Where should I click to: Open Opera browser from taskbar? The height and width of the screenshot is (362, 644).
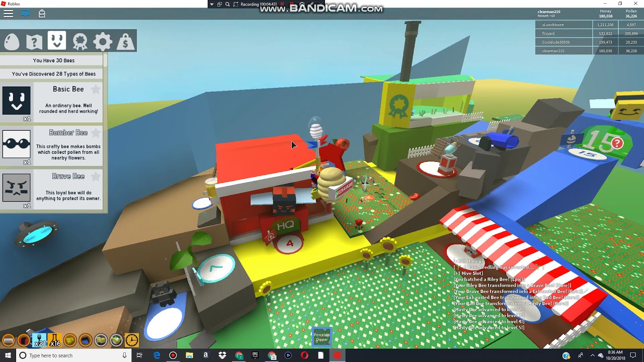tap(304, 355)
